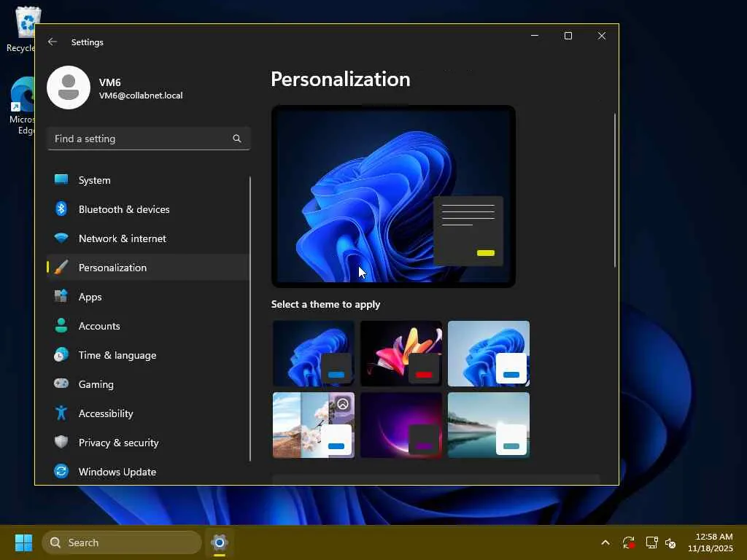
Task: Go to Time & language settings
Action: click(x=147, y=355)
